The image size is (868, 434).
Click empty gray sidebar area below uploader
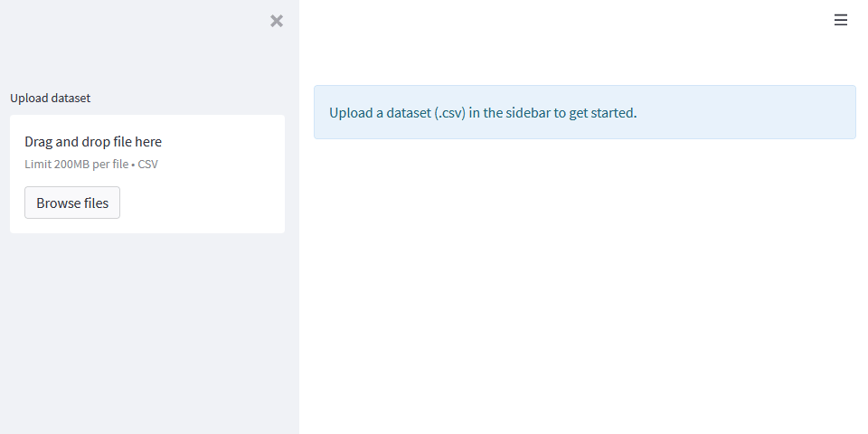pyautogui.click(x=149, y=335)
